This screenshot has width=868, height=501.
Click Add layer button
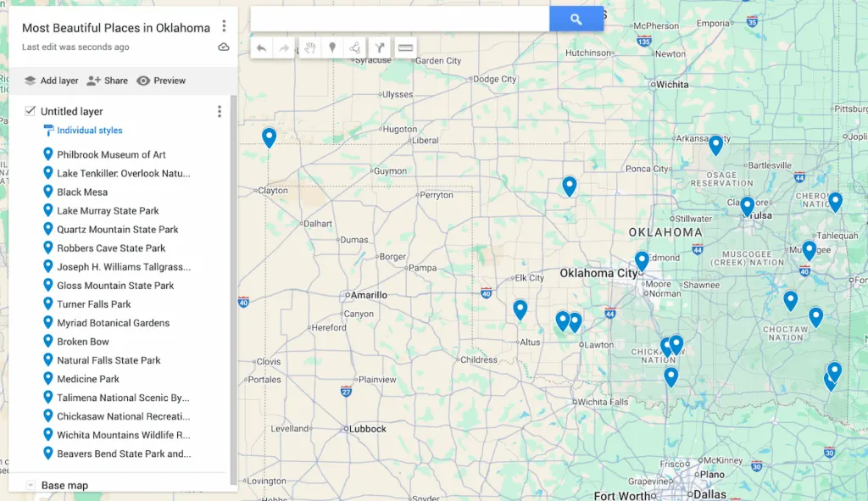click(x=52, y=81)
